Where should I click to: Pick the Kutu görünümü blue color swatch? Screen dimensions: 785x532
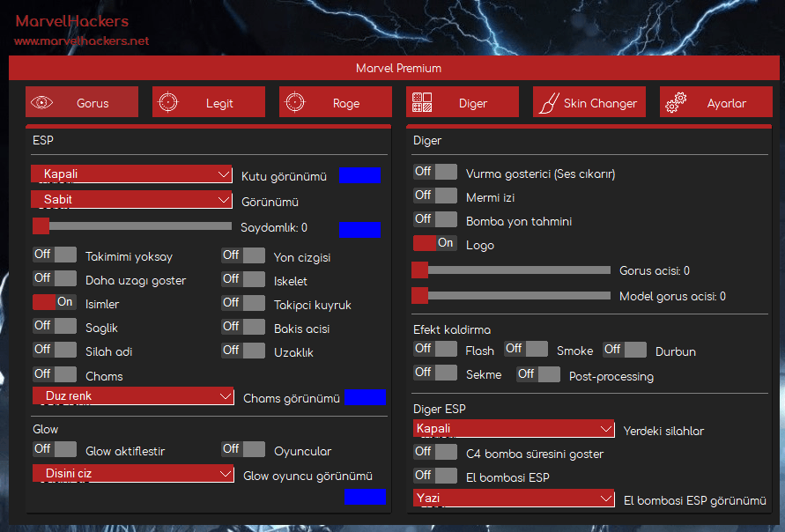[359, 175]
